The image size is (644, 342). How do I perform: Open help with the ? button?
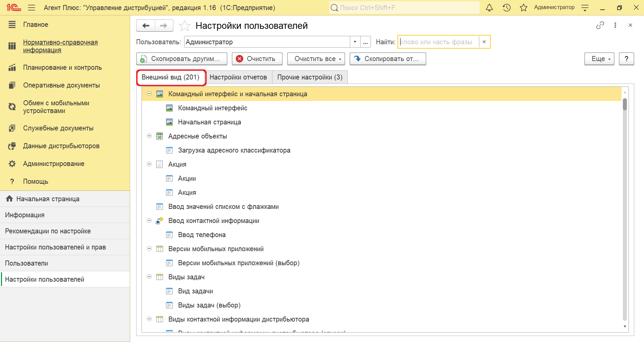[x=626, y=59]
